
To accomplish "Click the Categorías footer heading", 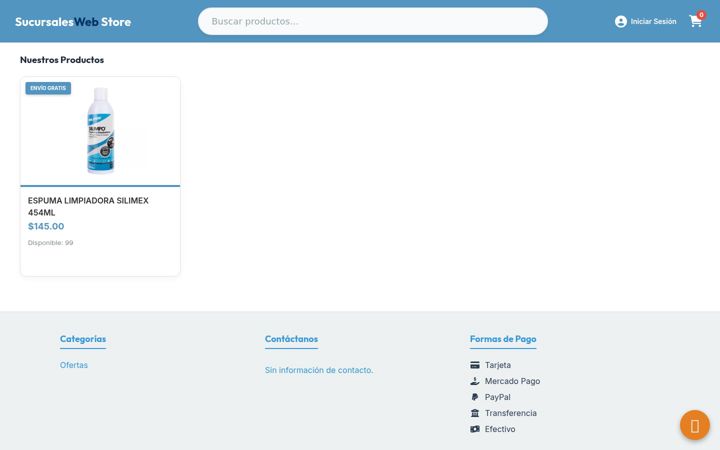I will [83, 339].
